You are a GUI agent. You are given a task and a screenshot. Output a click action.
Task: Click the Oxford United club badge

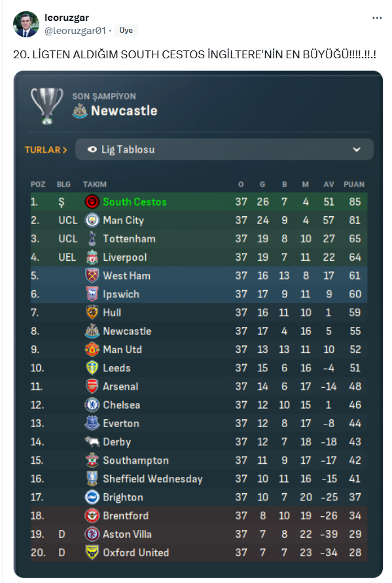pos(92,552)
